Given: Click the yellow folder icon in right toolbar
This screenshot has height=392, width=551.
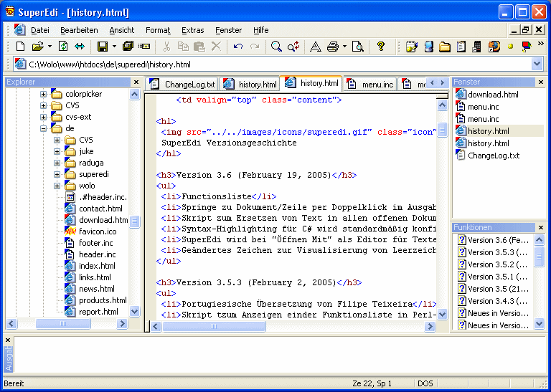Looking at the screenshot, I should 445,47.
